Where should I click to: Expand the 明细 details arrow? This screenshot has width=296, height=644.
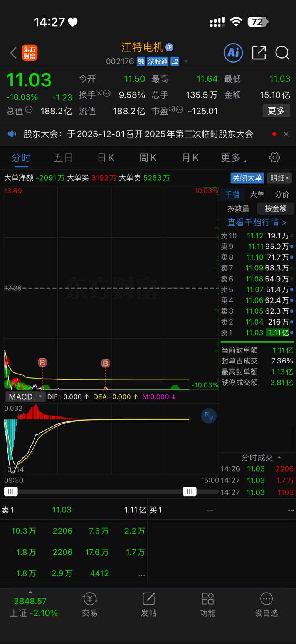point(279,178)
